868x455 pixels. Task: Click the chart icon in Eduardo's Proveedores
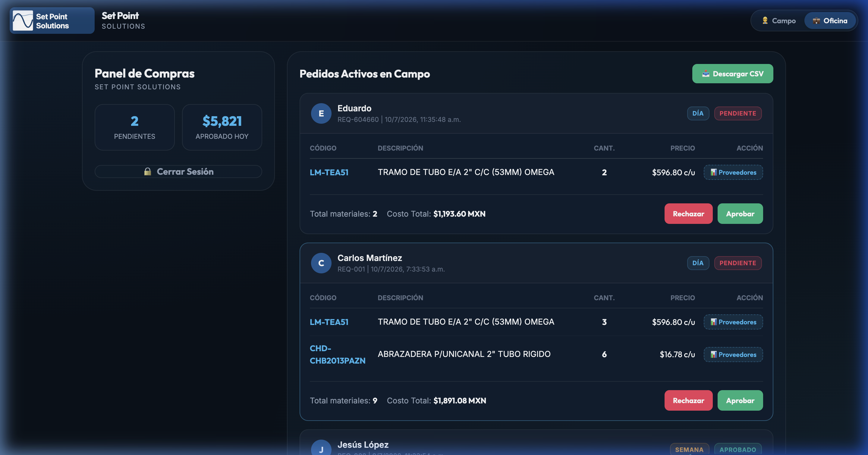pos(713,172)
